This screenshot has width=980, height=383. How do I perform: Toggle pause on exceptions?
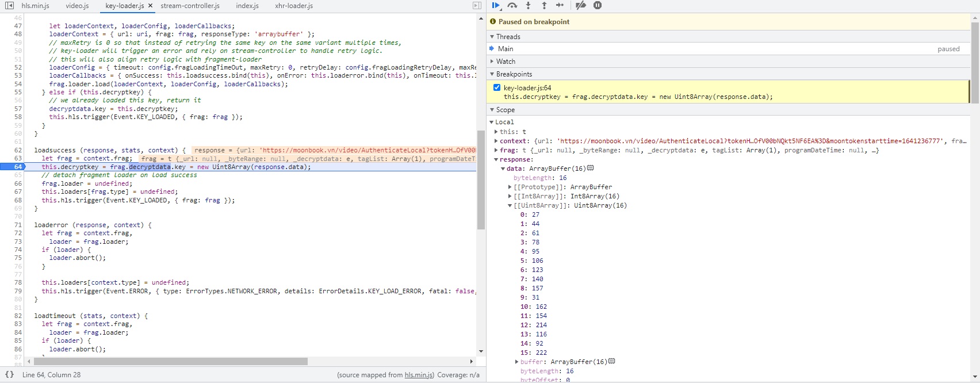[598, 6]
